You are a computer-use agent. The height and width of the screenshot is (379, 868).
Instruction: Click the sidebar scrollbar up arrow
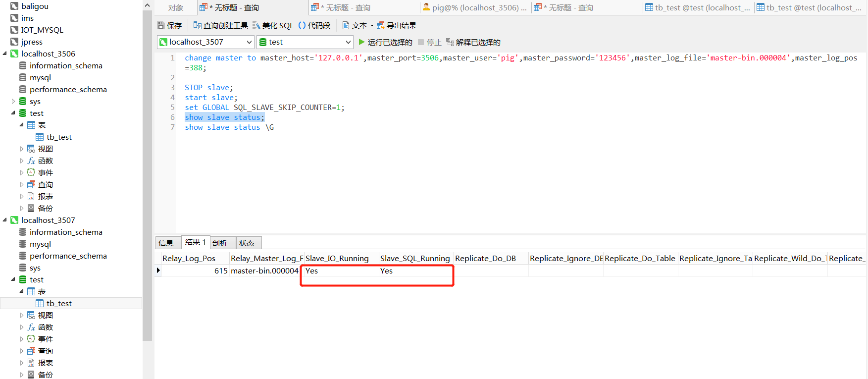[147, 5]
